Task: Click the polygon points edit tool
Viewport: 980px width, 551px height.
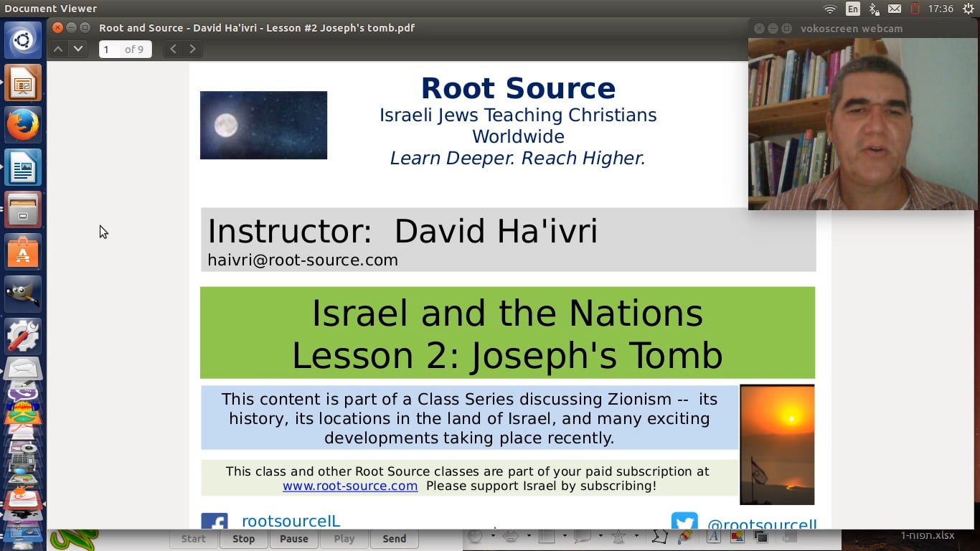Action: (660, 536)
